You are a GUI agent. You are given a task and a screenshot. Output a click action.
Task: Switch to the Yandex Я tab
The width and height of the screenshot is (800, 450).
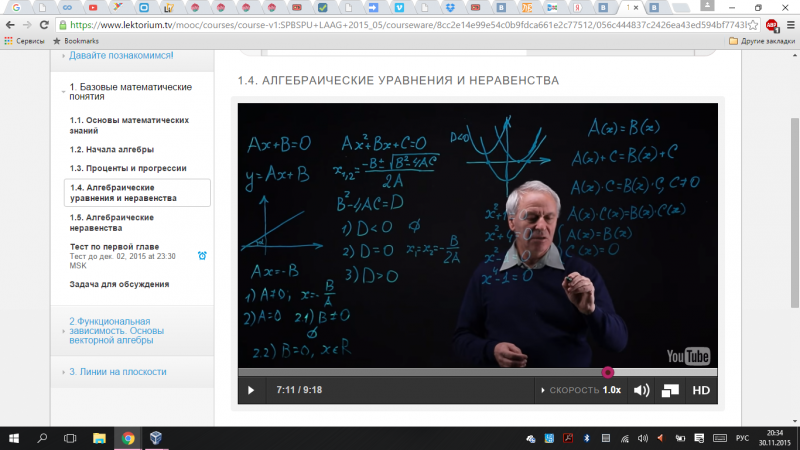coord(578,8)
